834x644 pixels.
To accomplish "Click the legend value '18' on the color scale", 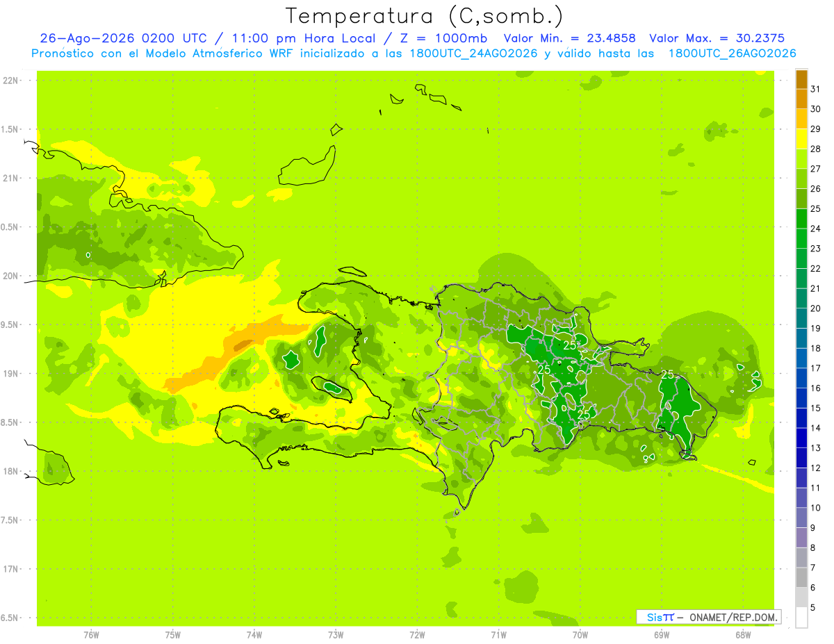I will pos(816,349).
